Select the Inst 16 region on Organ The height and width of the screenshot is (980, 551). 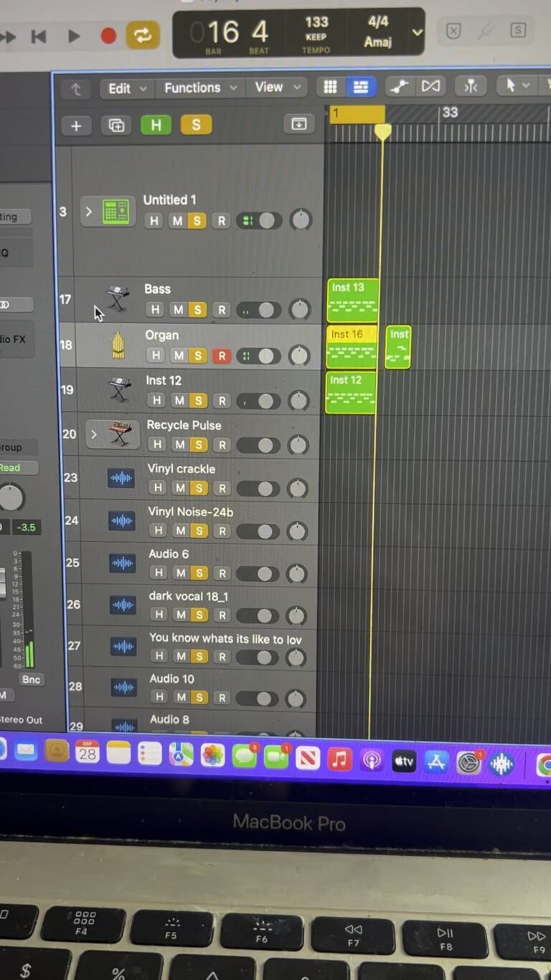tap(352, 347)
